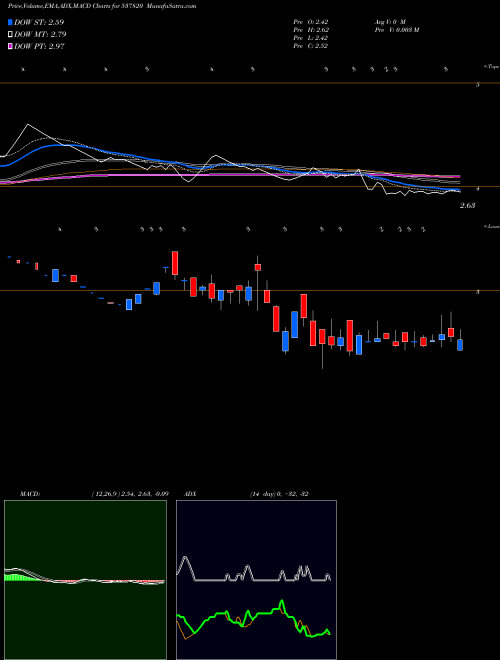Click the 'MACD:' panel heading
500x660 pixels.
[30, 494]
